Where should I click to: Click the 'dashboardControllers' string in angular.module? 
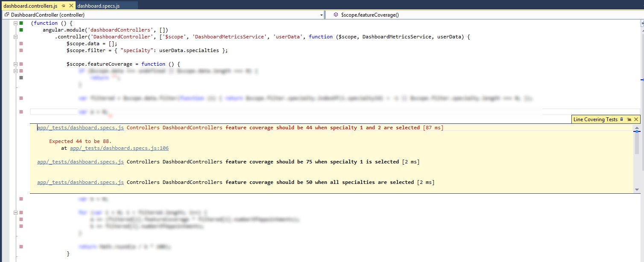121,30
